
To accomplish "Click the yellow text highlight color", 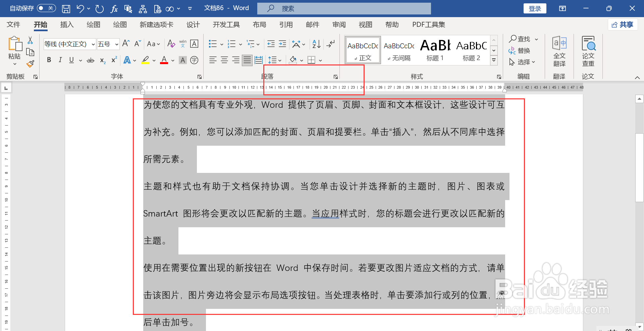I will click(x=145, y=60).
